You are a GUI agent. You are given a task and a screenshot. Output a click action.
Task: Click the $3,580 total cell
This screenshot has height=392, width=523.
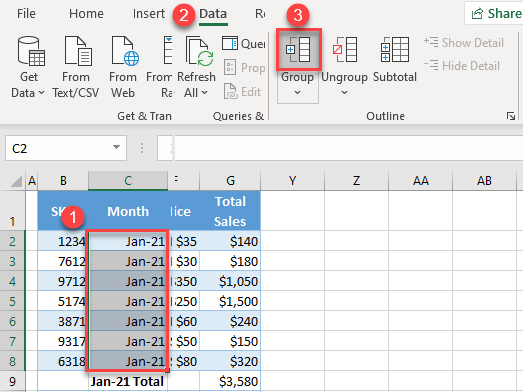click(230, 381)
